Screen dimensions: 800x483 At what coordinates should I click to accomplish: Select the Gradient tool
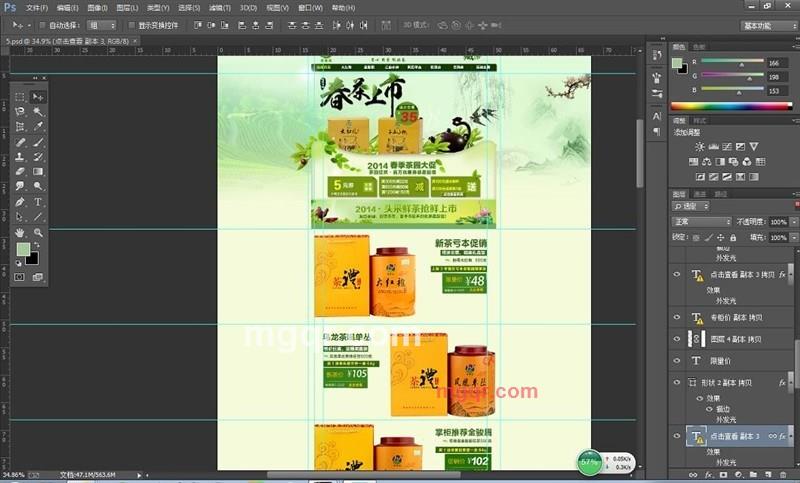[38, 171]
